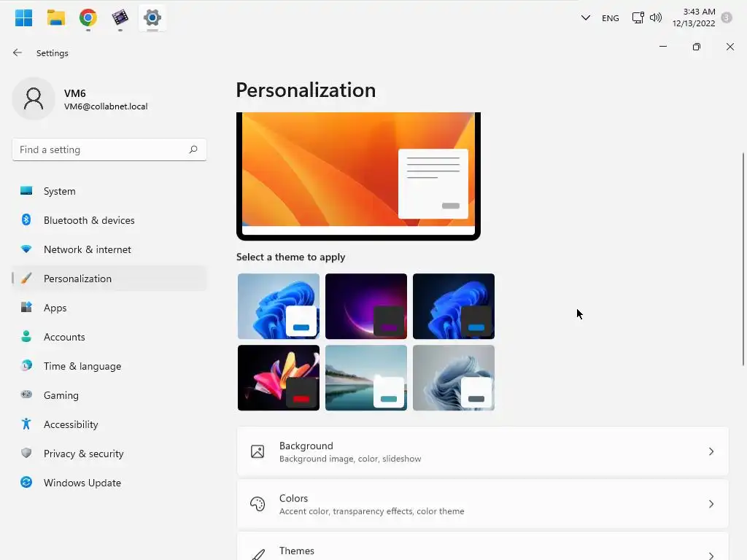Image resolution: width=747 pixels, height=560 pixels.
Task: Open Background image, color, slideshow settings
Action: point(483,451)
